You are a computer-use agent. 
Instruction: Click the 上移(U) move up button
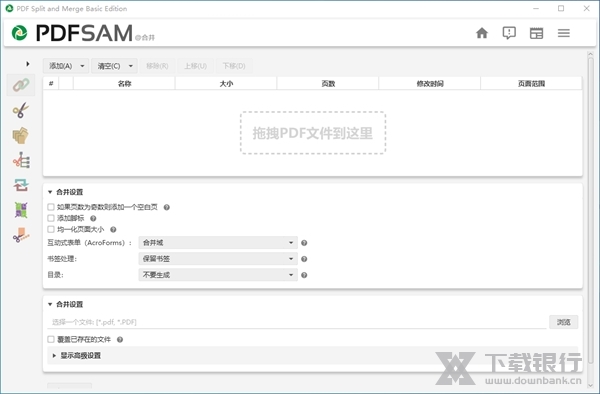click(x=196, y=66)
